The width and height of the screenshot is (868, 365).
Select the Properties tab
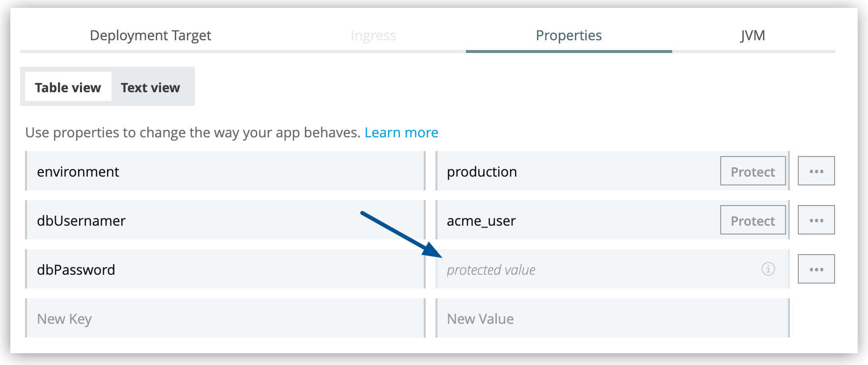click(569, 35)
